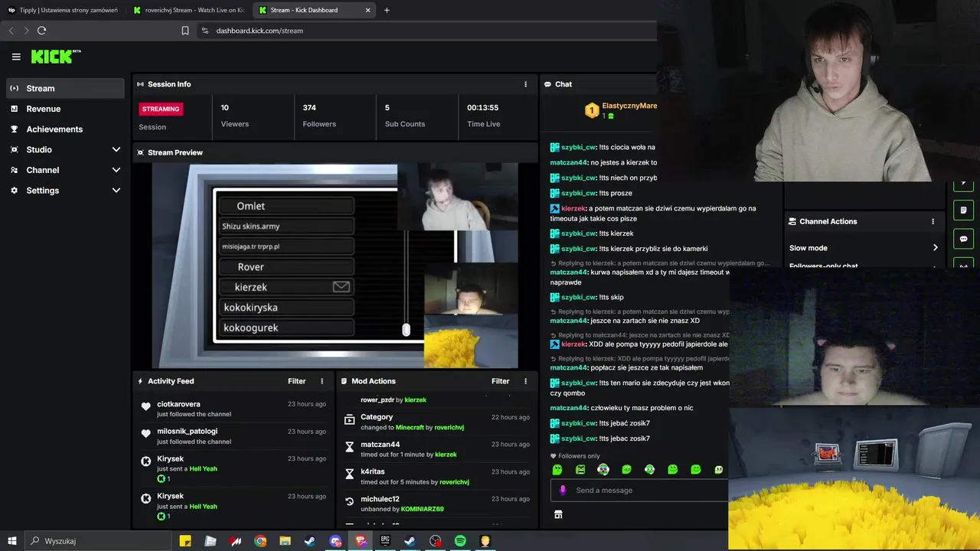Insert the pale eighth emote

pyautogui.click(x=718, y=470)
